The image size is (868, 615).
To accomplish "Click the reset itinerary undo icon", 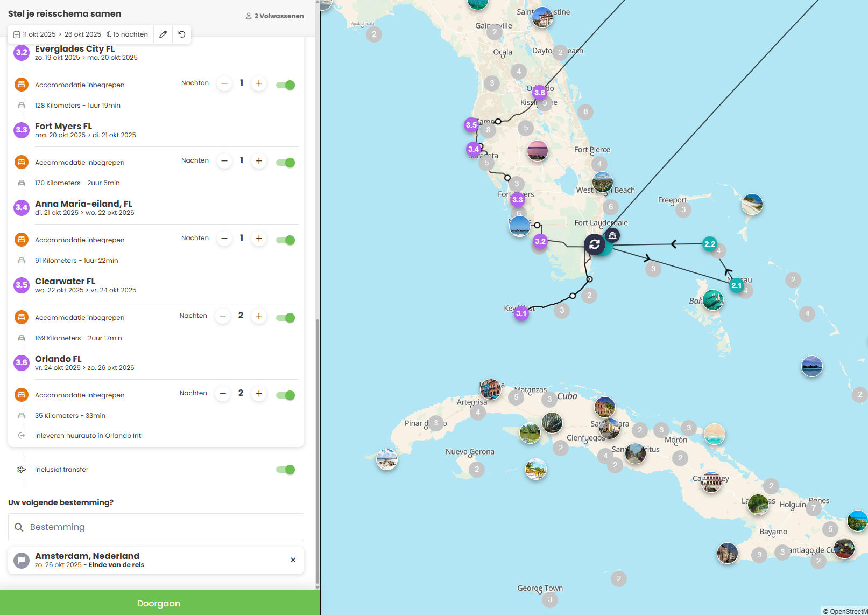I will click(x=182, y=34).
